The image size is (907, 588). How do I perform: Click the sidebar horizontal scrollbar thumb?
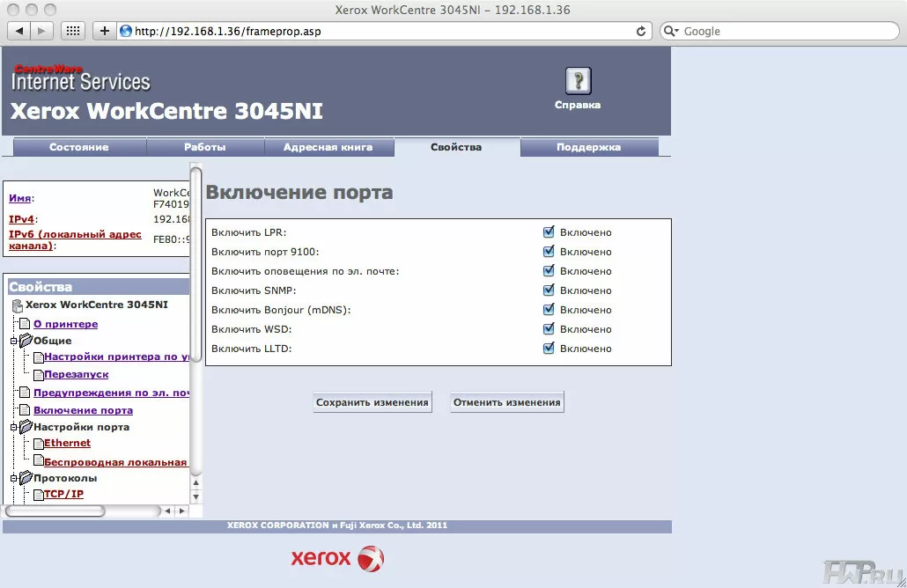tap(55, 511)
